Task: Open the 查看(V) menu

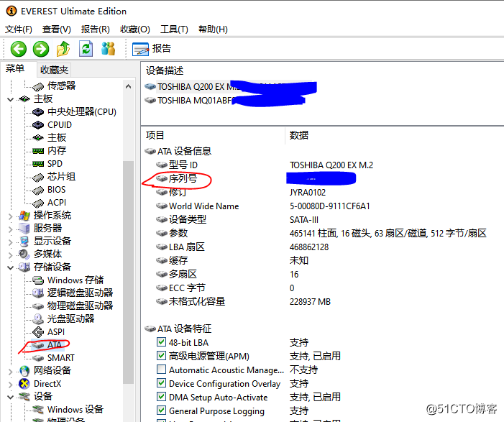Action: 57,29
